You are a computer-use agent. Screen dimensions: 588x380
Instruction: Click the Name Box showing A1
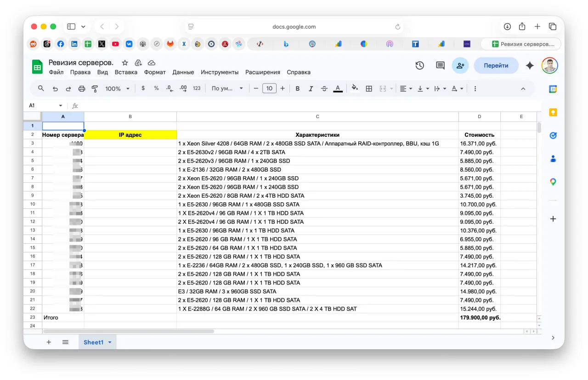point(45,106)
